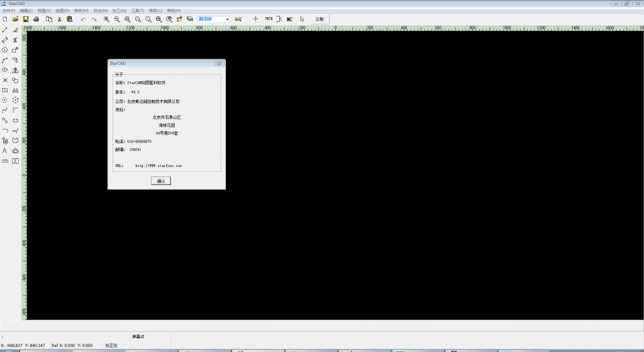Image resolution: width=644 pixels, height=352 pixels.
Task: Select the Text tool labeled A
Action: (x=5, y=150)
